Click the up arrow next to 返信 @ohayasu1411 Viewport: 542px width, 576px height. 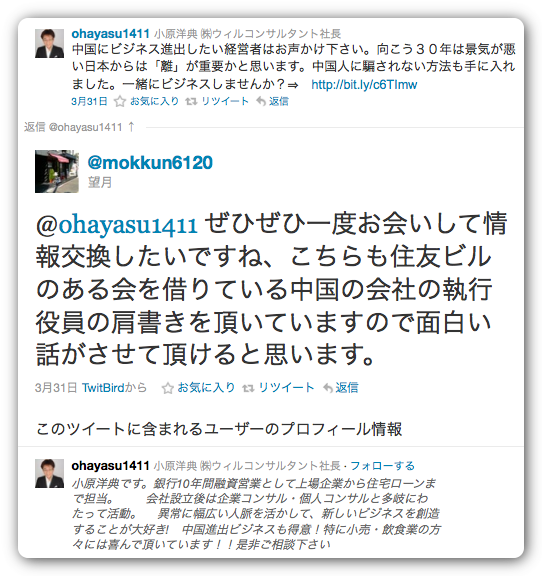pyautogui.click(x=132, y=127)
